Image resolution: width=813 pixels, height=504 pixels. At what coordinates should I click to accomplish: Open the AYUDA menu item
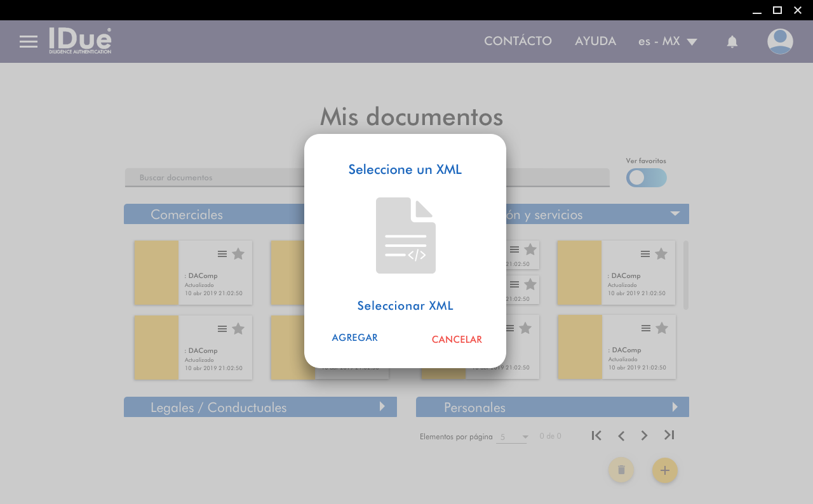click(595, 41)
